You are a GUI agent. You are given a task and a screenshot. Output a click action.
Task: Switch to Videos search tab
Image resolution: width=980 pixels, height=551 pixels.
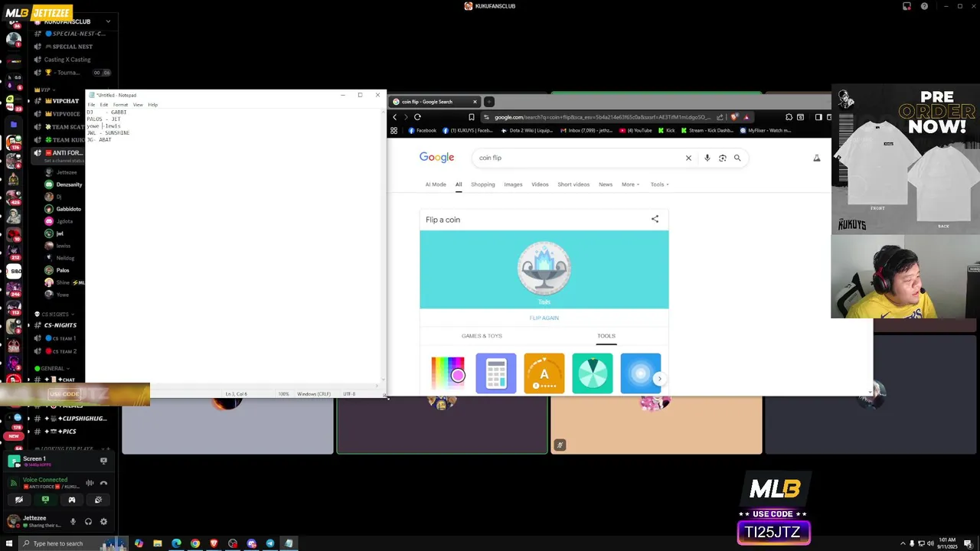pos(540,184)
